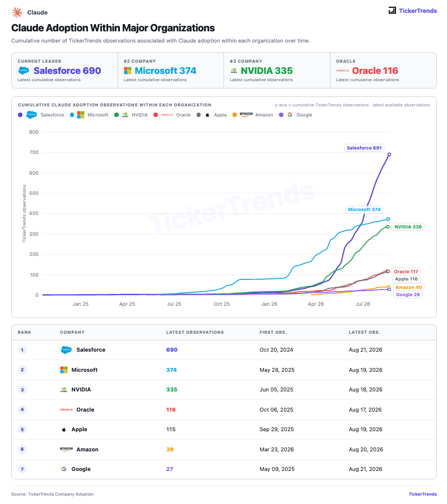Select the Salesforce 691 chart data label

[364, 148]
